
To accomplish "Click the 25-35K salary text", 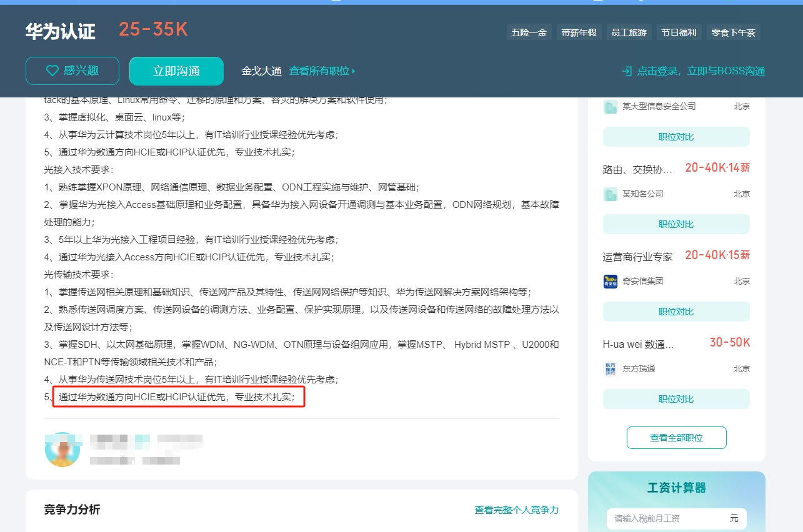I will pos(153,29).
